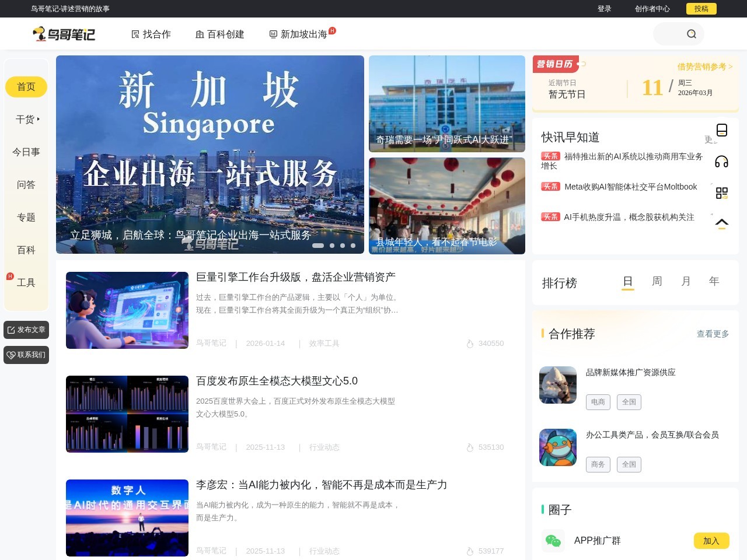Viewport: 747px width, 560px height.
Task: Click the 电商 tag under 品牌新媒体推广资源供应
Action: pyautogui.click(x=598, y=402)
